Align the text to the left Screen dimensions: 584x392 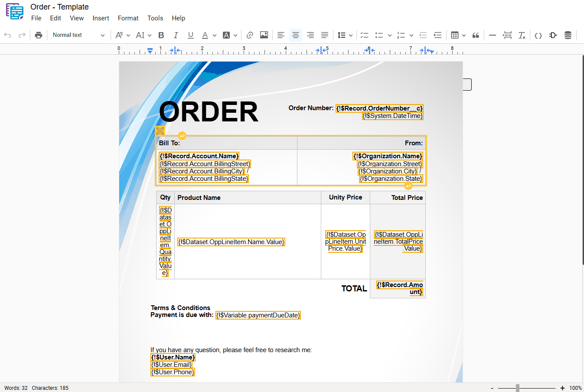tap(281, 35)
